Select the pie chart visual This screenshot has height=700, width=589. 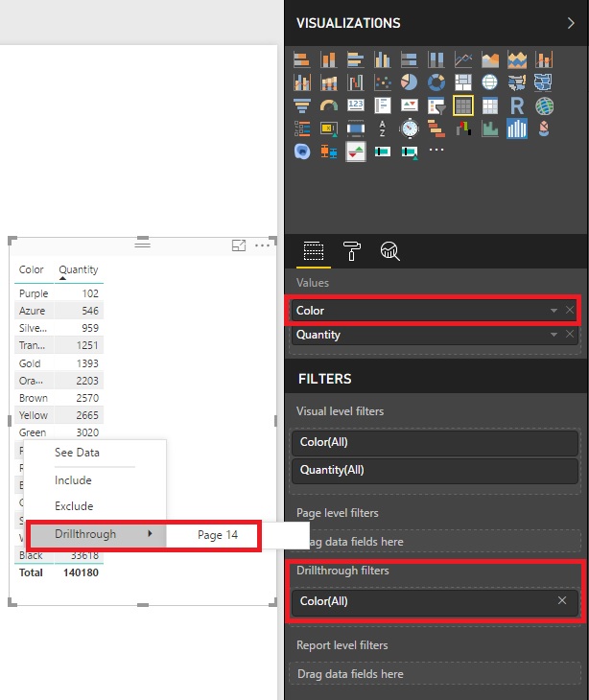(x=410, y=82)
